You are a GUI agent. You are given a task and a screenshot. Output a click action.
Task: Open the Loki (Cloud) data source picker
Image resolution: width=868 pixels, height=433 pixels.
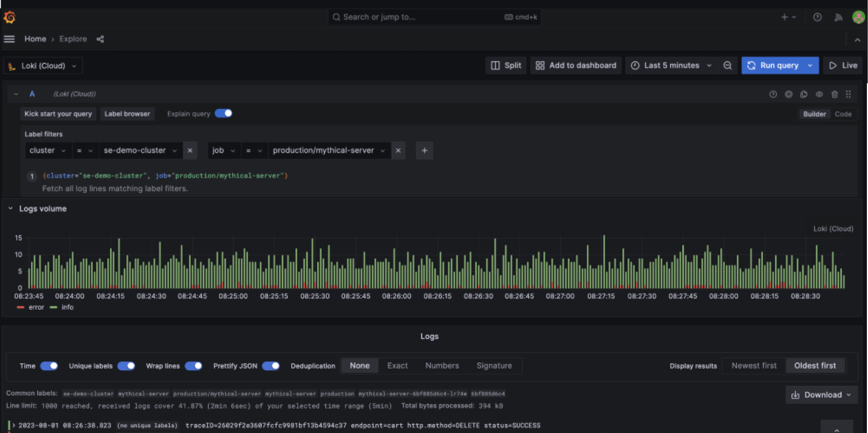43,65
